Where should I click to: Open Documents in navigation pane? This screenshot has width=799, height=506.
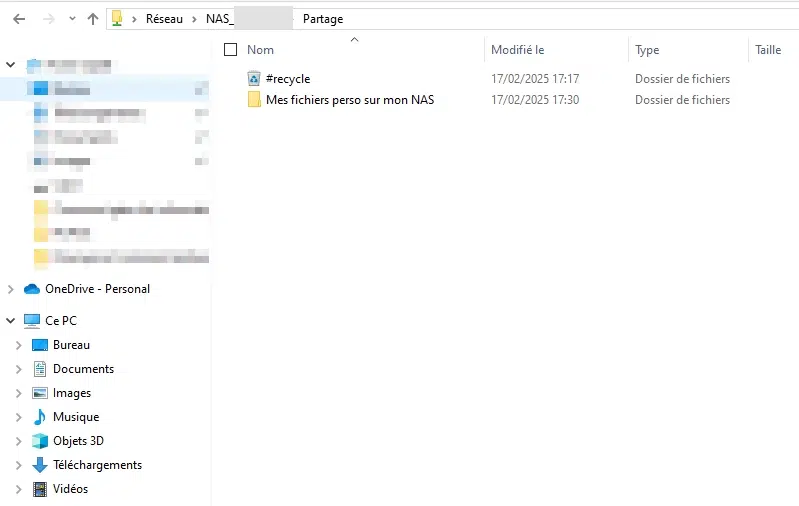(x=84, y=369)
